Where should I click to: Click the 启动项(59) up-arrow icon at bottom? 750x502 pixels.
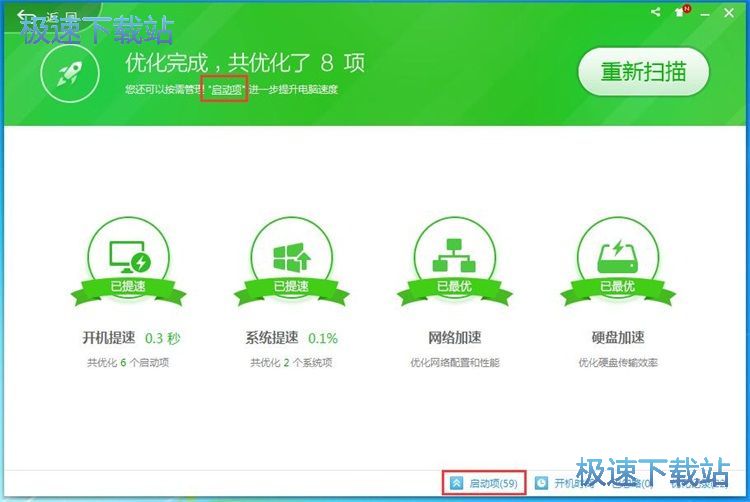click(456, 483)
